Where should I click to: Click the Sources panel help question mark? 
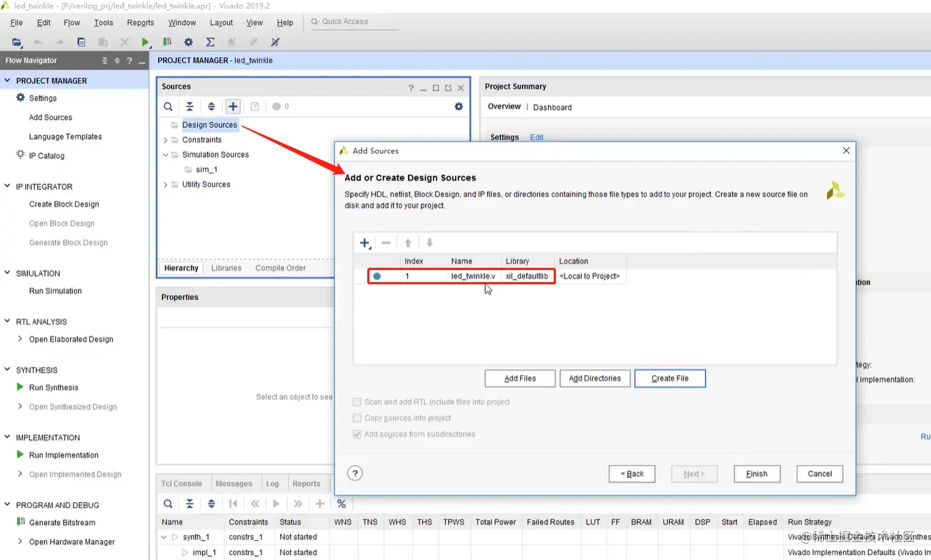[411, 88]
